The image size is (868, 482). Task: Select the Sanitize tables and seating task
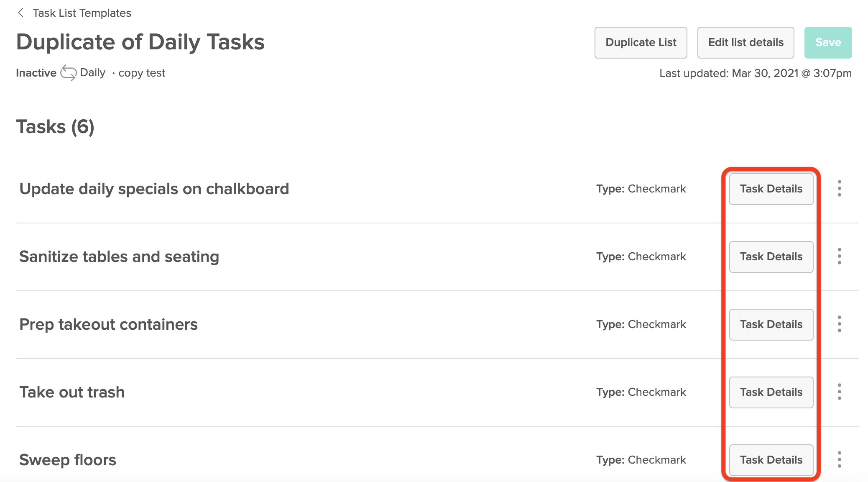(x=119, y=257)
